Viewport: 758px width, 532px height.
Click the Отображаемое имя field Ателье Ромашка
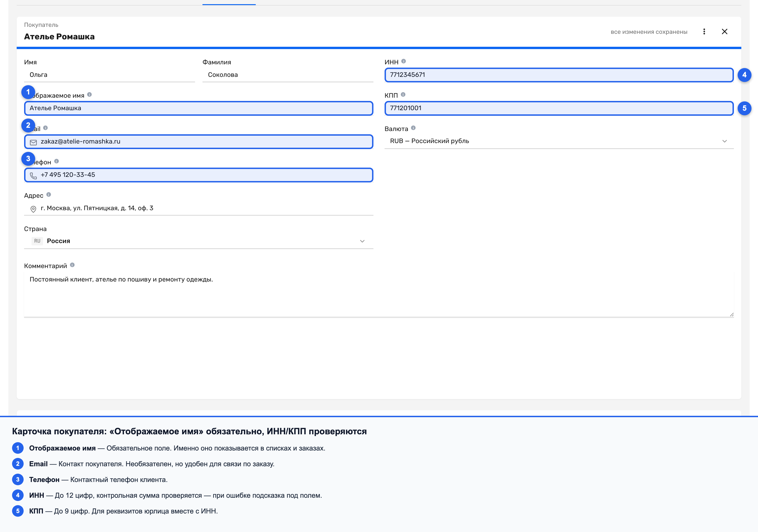click(x=198, y=108)
